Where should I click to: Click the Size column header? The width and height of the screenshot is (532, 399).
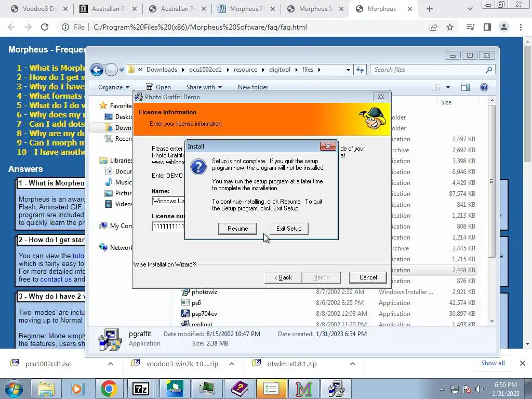pos(446,102)
